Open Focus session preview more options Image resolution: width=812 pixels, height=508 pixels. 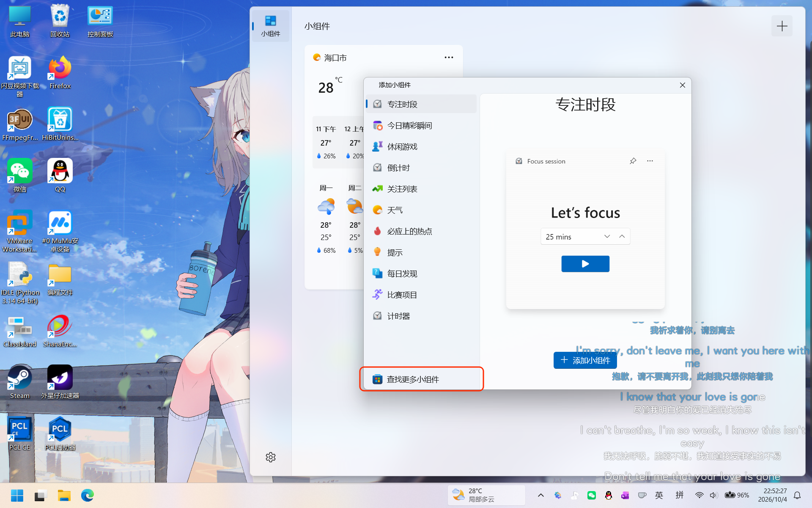650,161
